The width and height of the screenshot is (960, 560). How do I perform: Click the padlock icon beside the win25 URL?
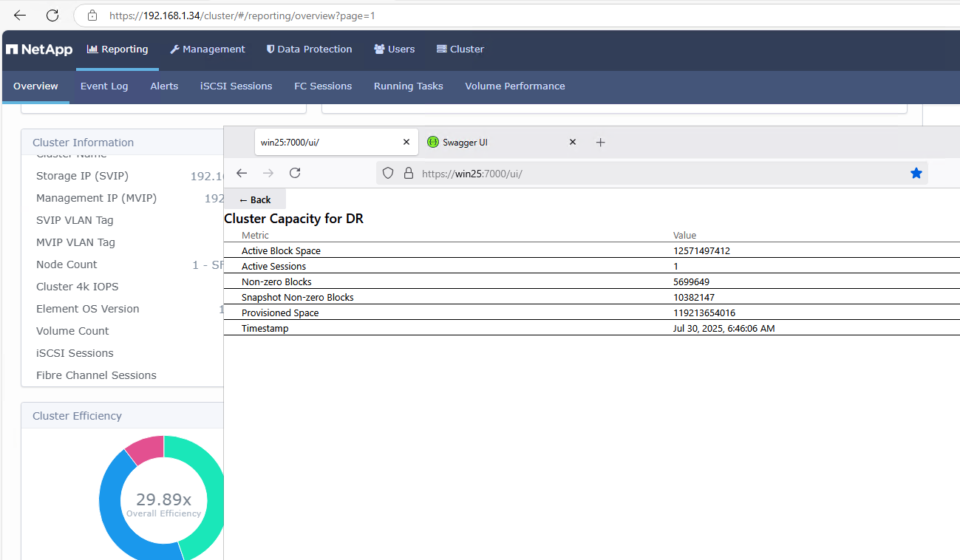(x=408, y=173)
